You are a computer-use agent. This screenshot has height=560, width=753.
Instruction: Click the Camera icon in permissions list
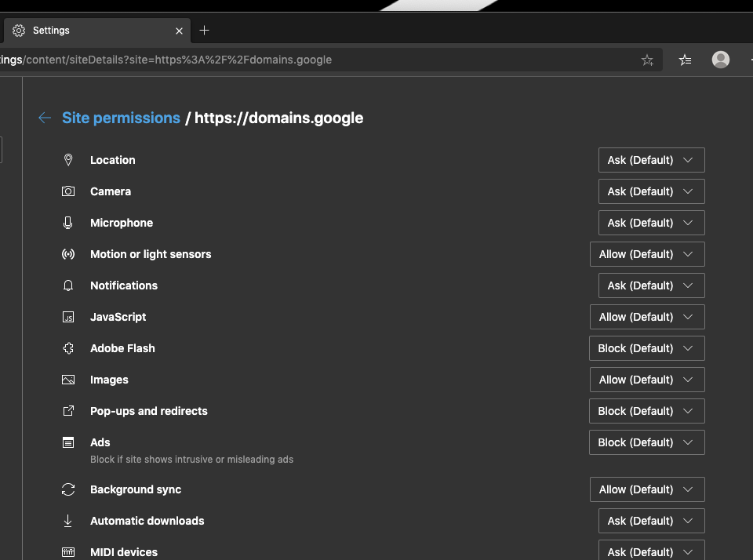click(x=68, y=191)
